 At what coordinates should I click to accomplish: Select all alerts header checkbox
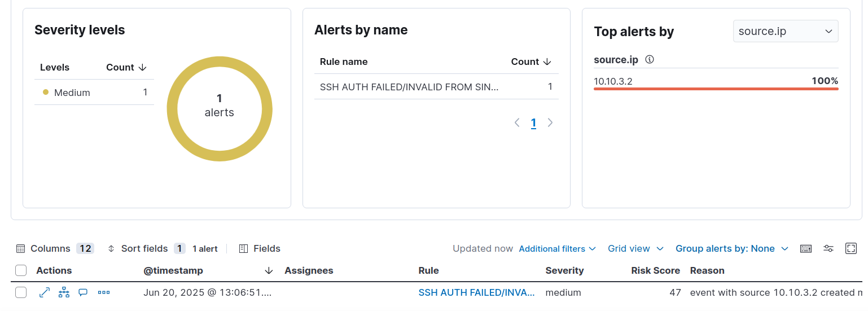(x=21, y=270)
